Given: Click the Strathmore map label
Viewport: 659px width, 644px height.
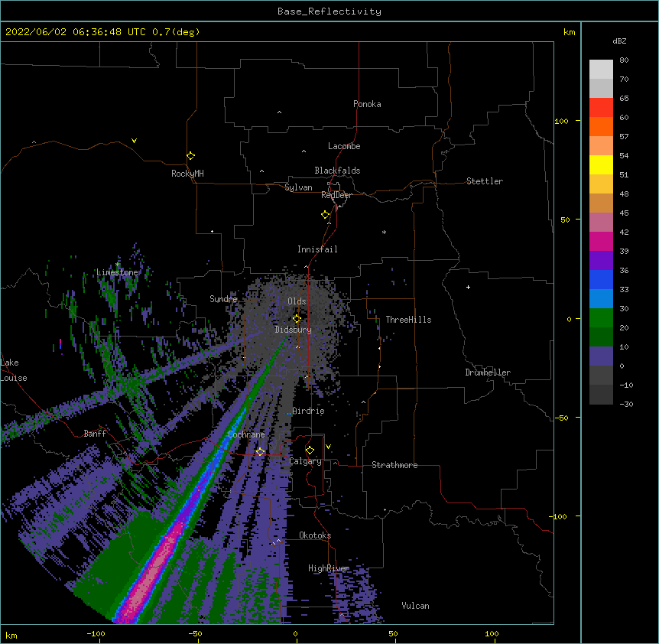Looking at the screenshot, I should pyautogui.click(x=394, y=465).
